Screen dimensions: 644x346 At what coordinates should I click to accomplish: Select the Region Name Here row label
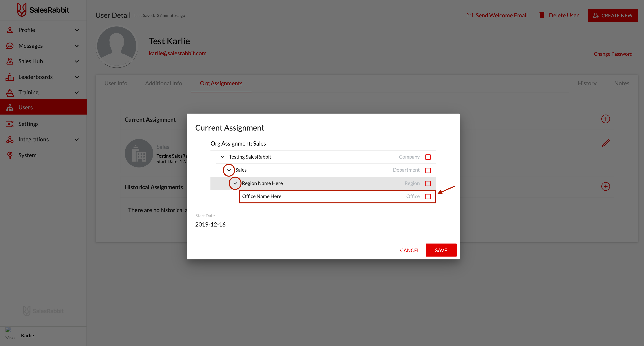pos(262,183)
